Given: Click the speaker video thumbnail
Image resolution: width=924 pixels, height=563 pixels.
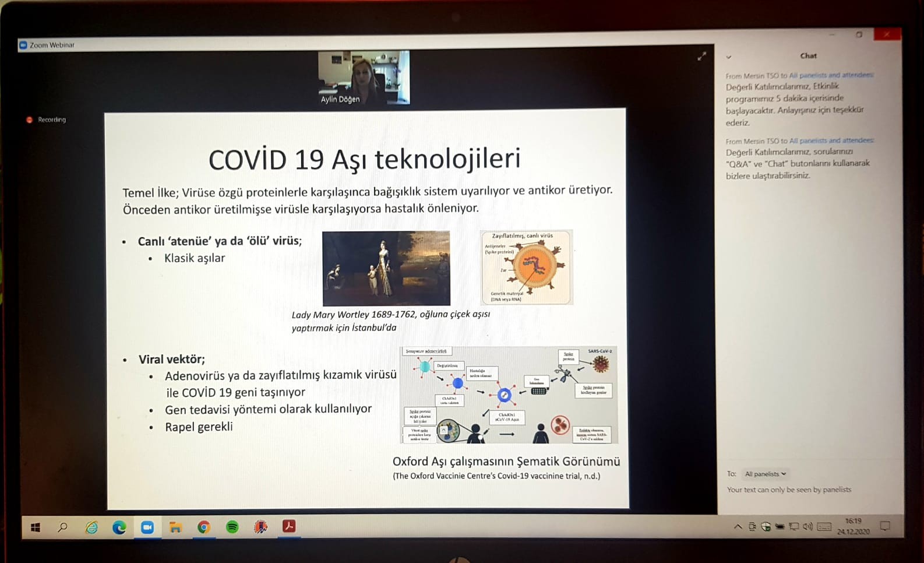Looking at the screenshot, I should pos(364,77).
